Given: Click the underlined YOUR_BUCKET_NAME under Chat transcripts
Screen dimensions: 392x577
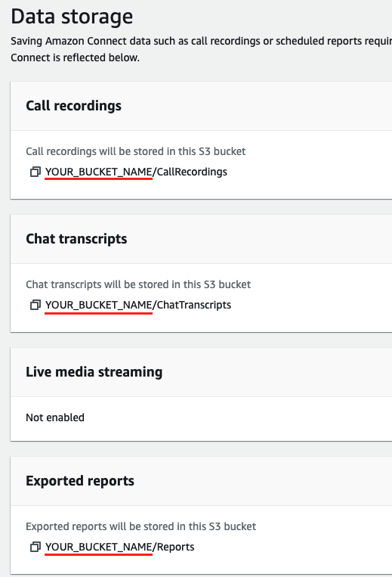Looking at the screenshot, I should (98, 305).
